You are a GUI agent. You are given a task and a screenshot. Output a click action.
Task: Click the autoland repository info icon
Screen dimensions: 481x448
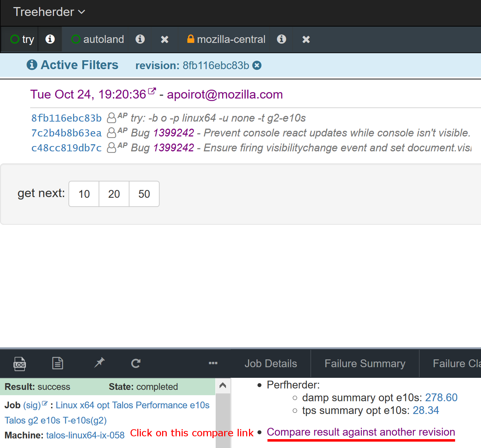(140, 39)
